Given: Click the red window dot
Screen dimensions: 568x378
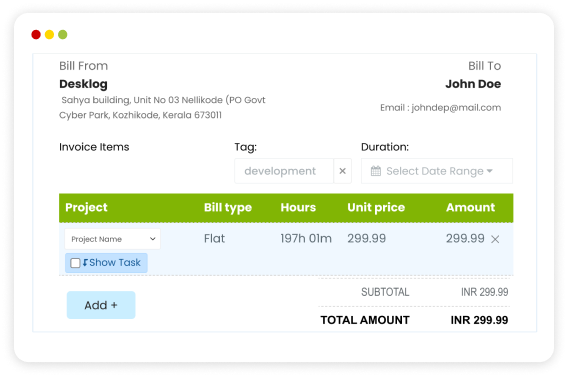Looking at the screenshot, I should 36,34.
